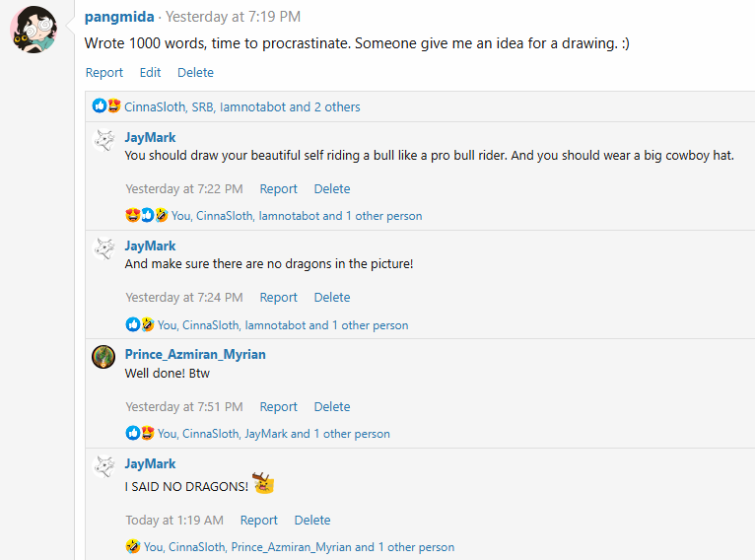Viewport: 755px width, 560px height.
Task: Report the comment posted at 7:22 PM
Action: (x=278, y=188)
